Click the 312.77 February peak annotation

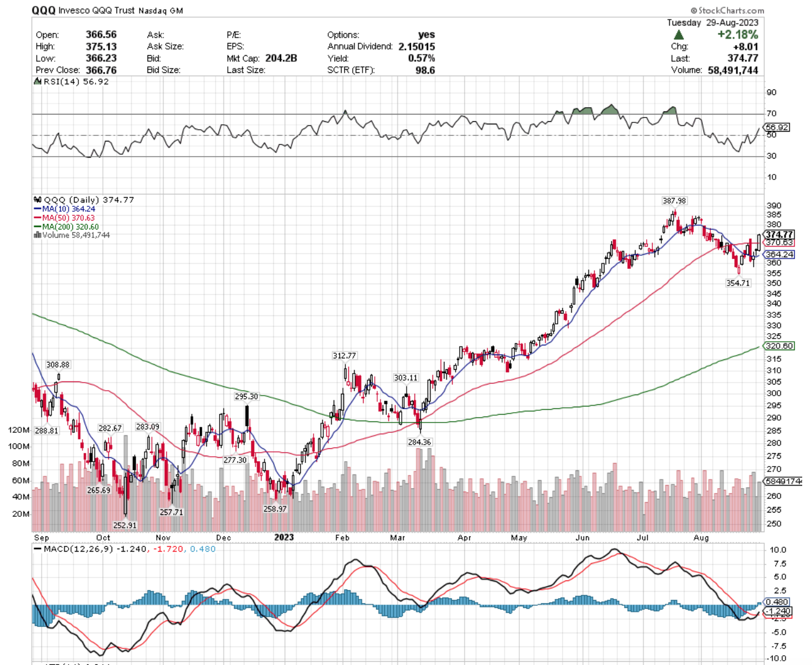coord(344,356)
